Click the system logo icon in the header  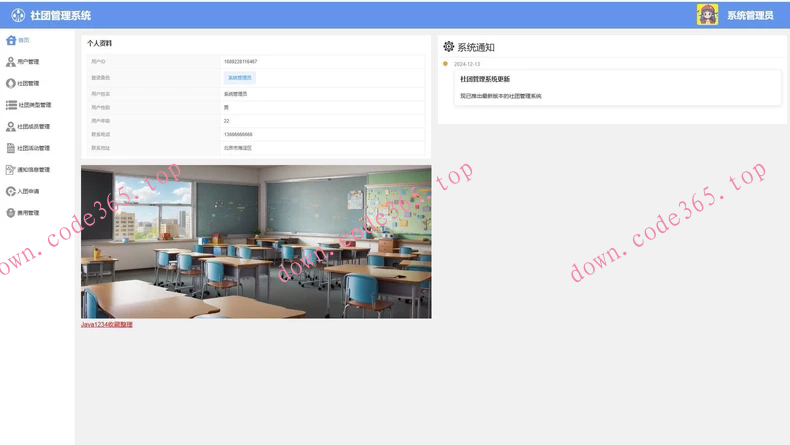point(18,15)
